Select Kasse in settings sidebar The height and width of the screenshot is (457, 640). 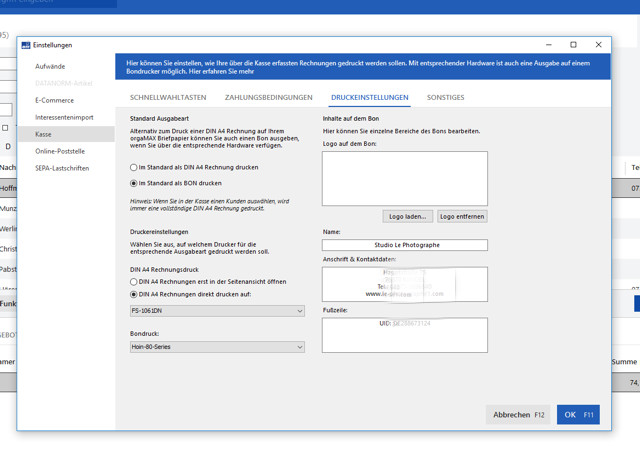pyautogui.click(x=66, y=134)
